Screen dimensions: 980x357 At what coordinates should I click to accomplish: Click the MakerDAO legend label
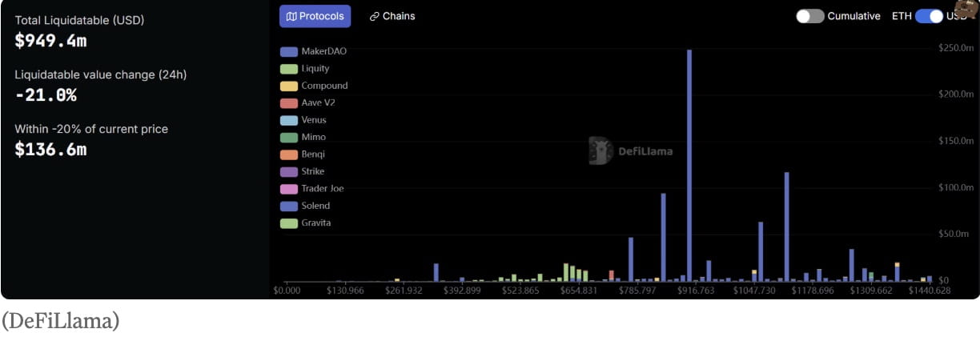(324, 51)
